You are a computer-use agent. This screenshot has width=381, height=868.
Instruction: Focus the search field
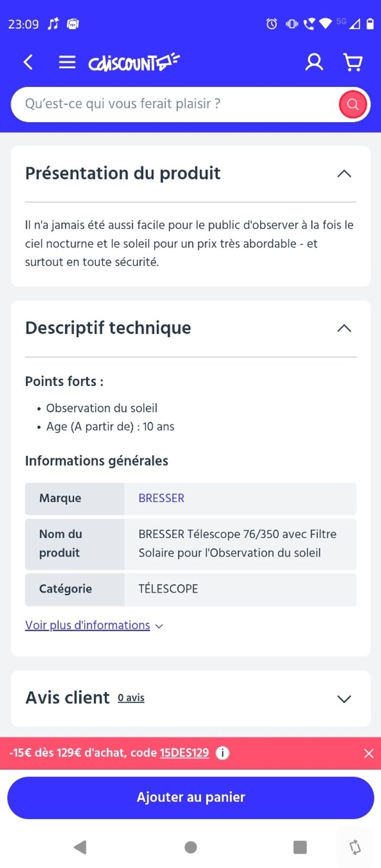tap(174, 104)
